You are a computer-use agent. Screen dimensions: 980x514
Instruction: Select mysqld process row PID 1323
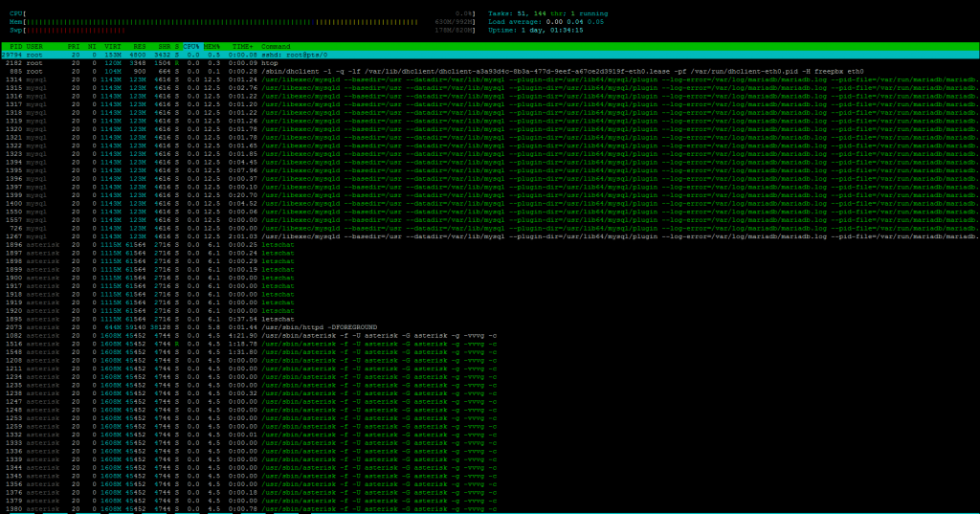[490, 154]
